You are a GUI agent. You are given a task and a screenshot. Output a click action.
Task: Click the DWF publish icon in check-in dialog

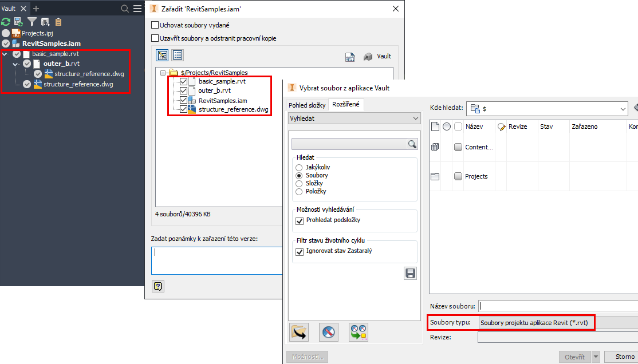[350, 57]
